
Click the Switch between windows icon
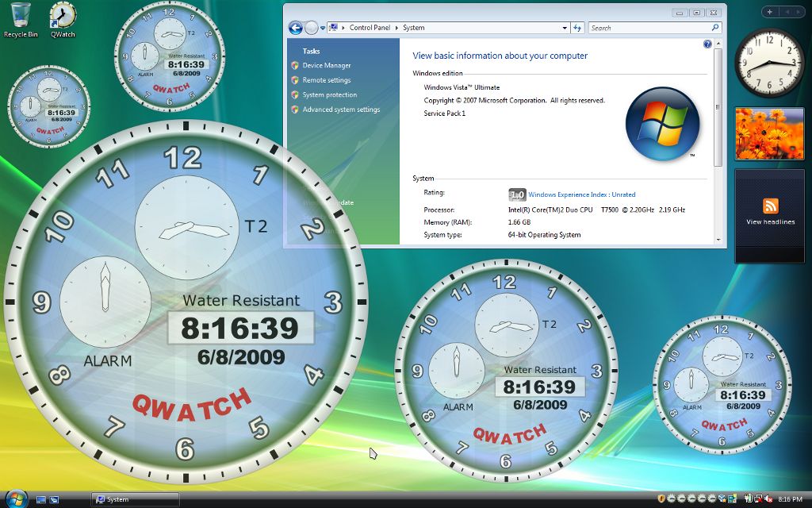54,500
